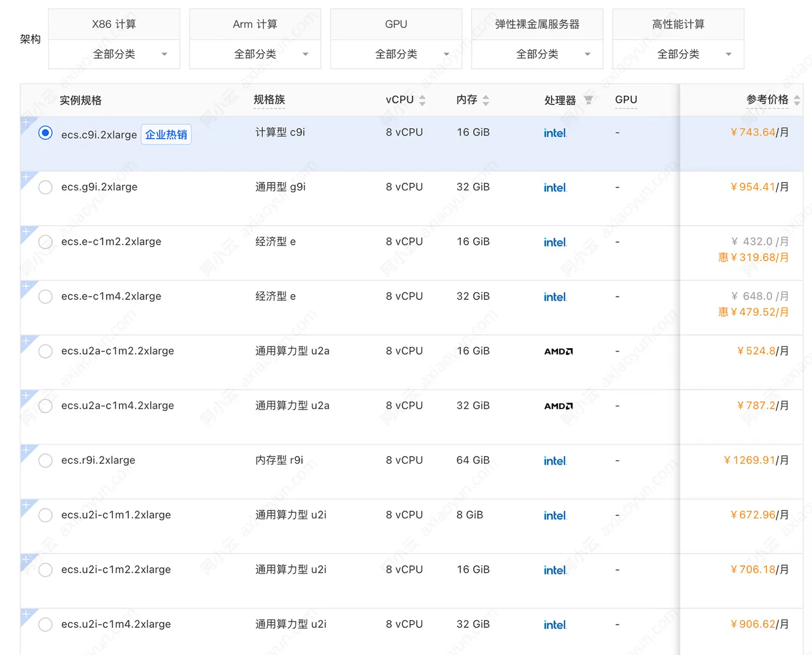Click the ￥524.8/月 price
812x655 pixels.
pyautogui.click(x=763, y=351)
